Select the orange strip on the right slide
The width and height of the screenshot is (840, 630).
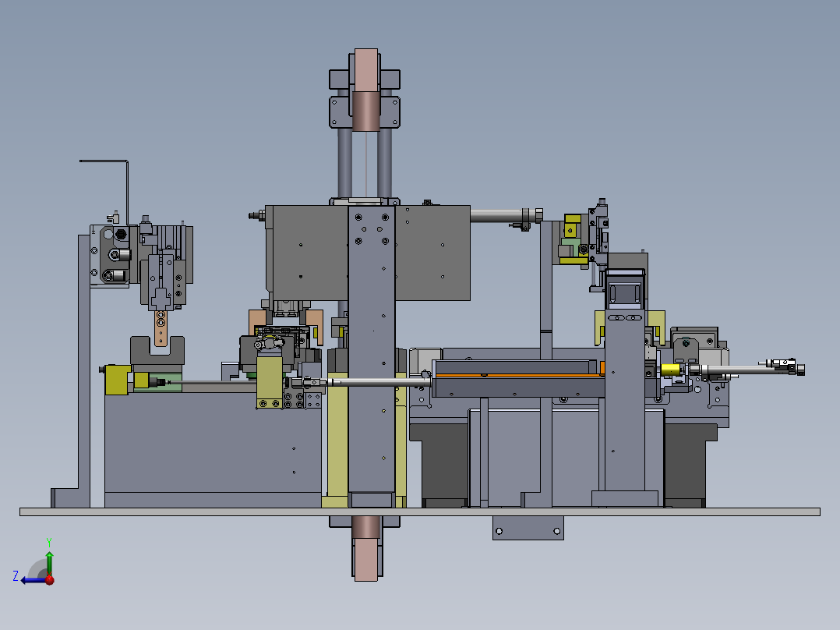coord(520,375)
